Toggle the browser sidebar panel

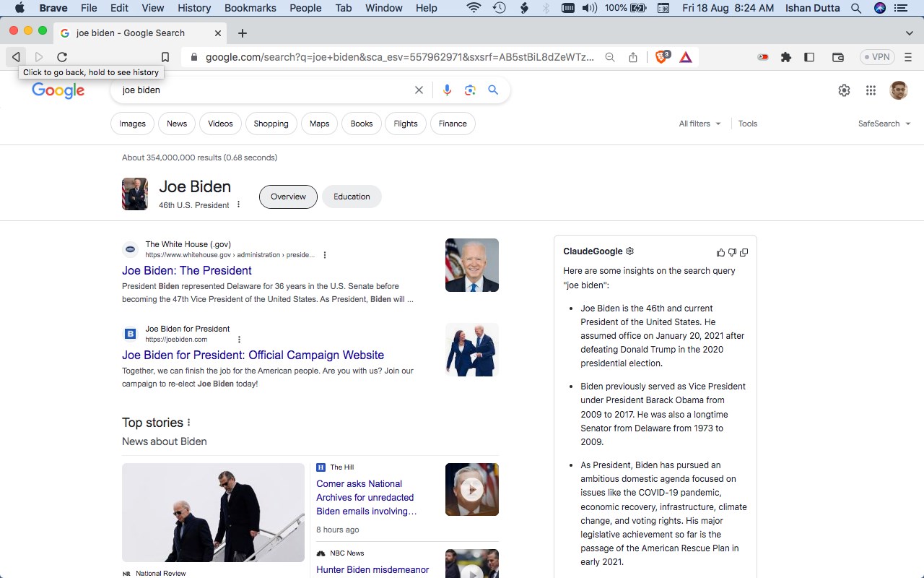[x=809, y=57]
